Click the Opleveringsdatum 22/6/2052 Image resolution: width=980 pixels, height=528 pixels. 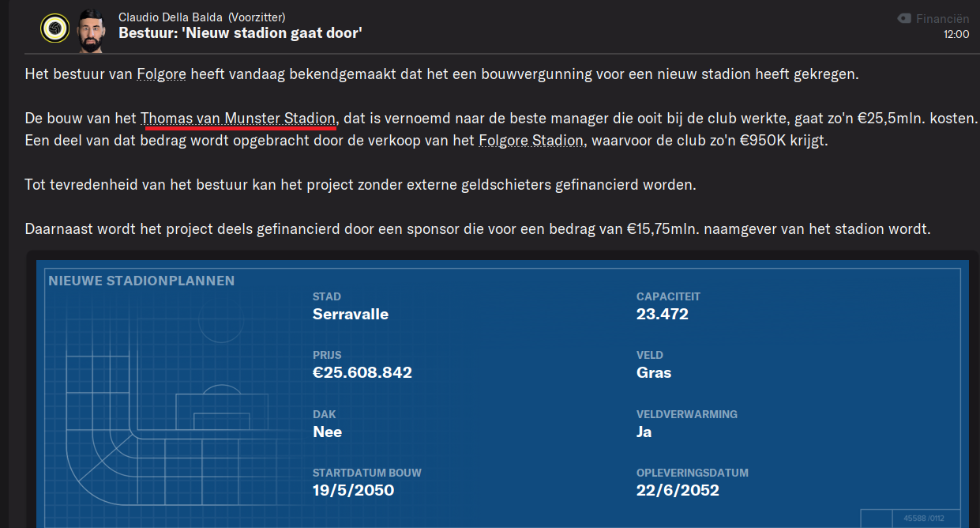(678, 490)
